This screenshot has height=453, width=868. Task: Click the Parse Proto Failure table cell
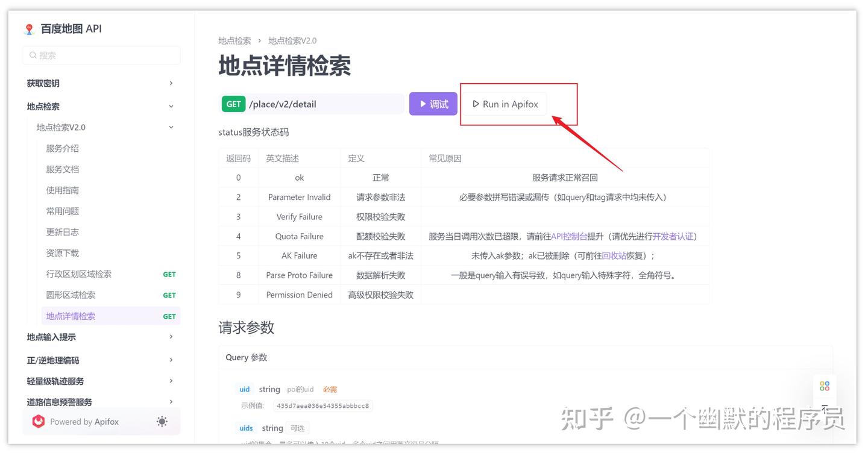[300, 275]
